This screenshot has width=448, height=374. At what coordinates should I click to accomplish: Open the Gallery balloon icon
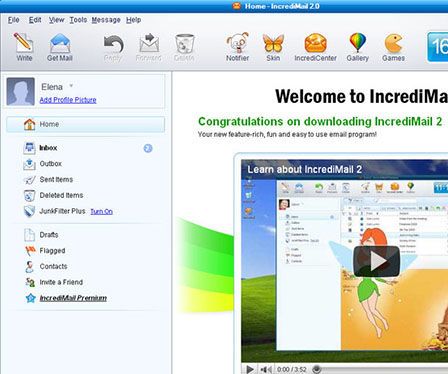[x=358, y=42]
